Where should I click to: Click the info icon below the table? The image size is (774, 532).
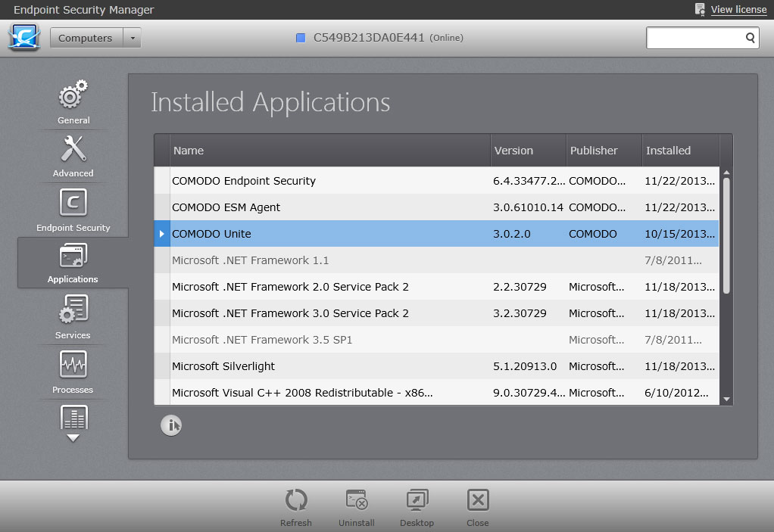[x=171, y=426]
